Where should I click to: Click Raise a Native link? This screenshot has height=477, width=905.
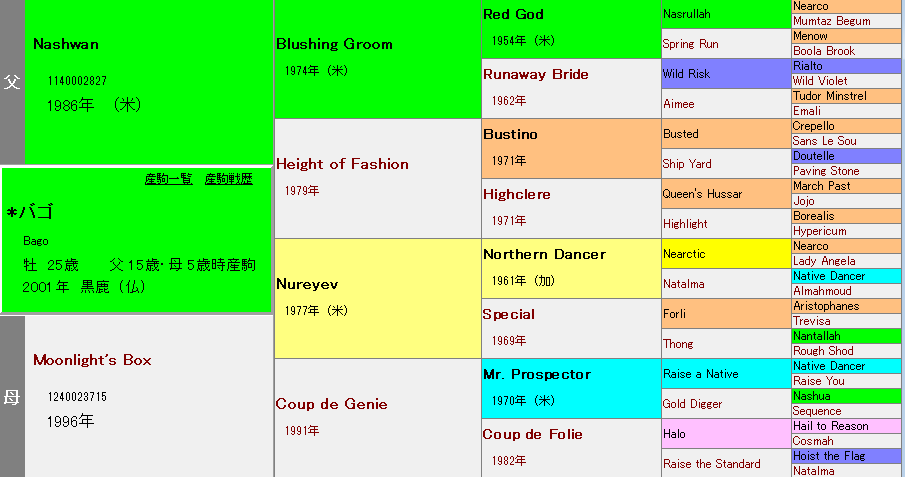tap(700, 374)
